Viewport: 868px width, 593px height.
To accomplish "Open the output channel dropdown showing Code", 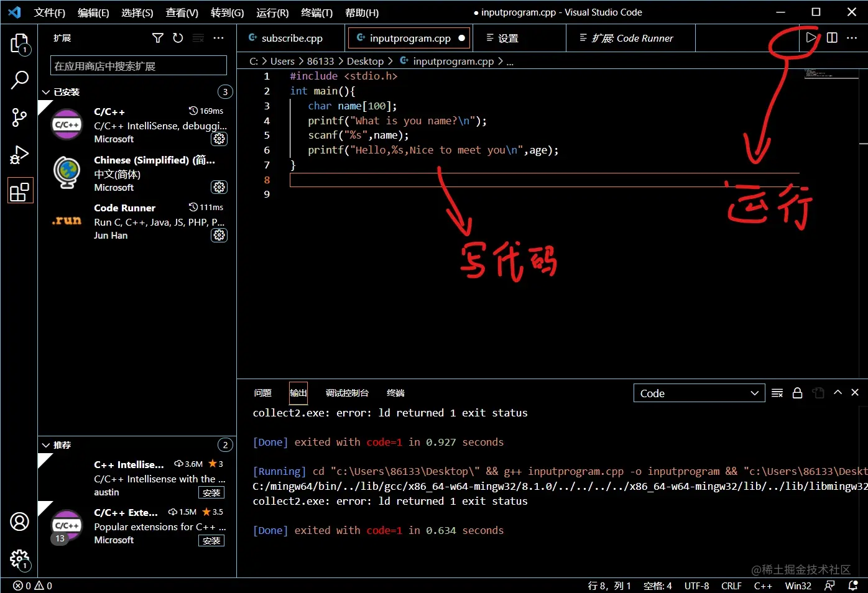I will click(x=699, y=393).
